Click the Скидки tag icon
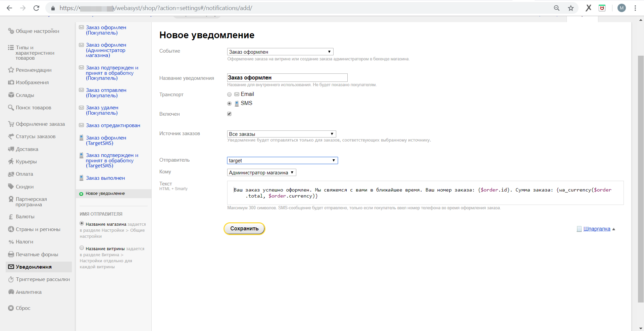The width and height of the screenshot is (644, 331). [x=11, y=187]
